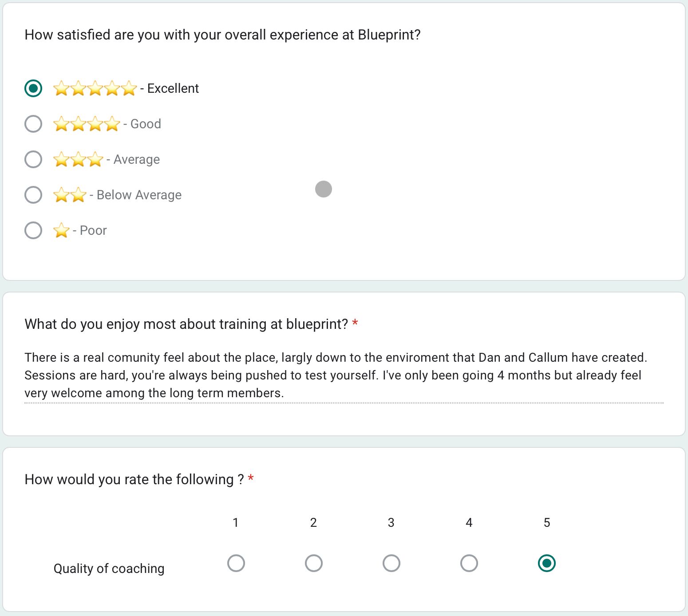Choose the Good four-star radio option
Viewport: 688px width, 616px height.
33,124
